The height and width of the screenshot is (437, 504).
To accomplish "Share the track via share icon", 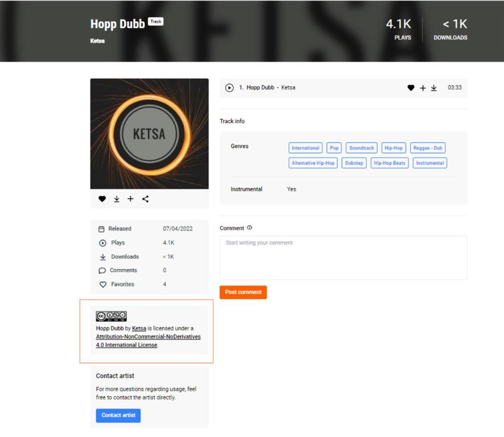I will [x=145, y=199].
